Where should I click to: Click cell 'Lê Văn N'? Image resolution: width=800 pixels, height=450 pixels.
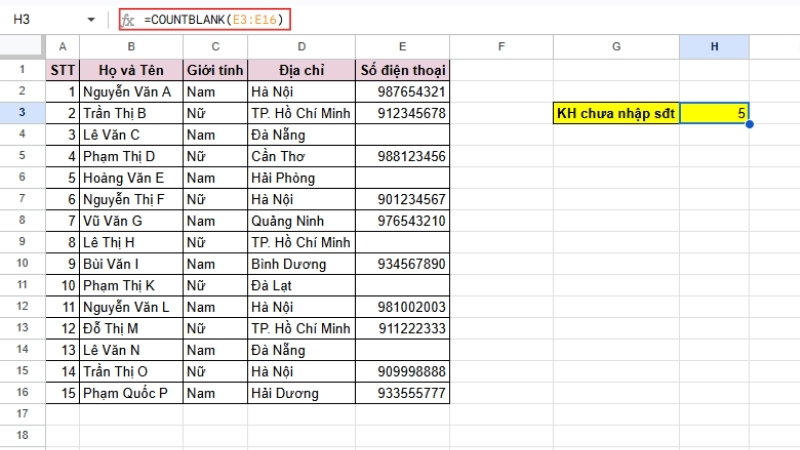[x=131, y=350]
